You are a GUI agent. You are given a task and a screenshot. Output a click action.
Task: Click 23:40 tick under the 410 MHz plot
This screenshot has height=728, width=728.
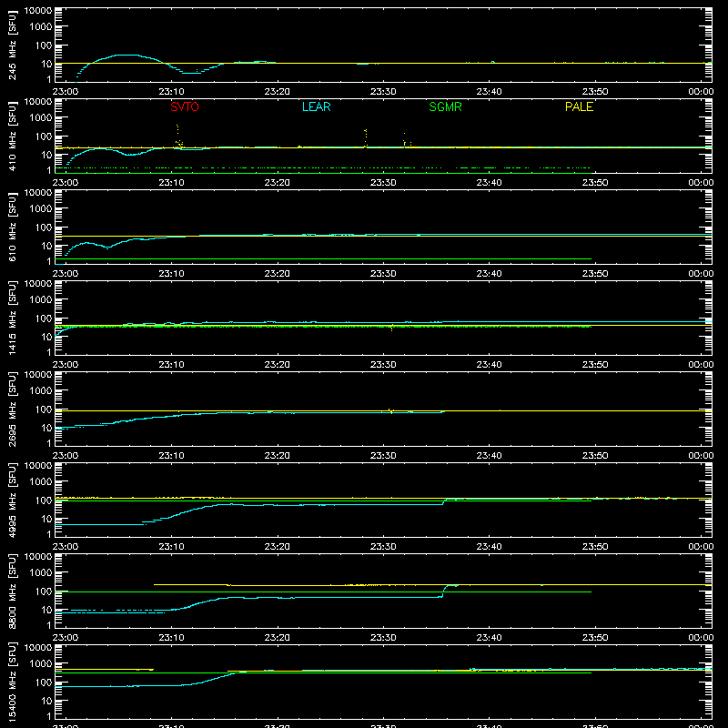pyautogui.click(x=489, y=183)
